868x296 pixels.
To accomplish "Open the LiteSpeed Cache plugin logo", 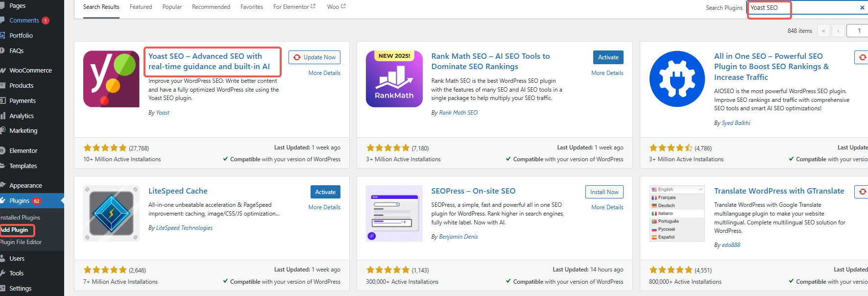I will click(111, 213).
